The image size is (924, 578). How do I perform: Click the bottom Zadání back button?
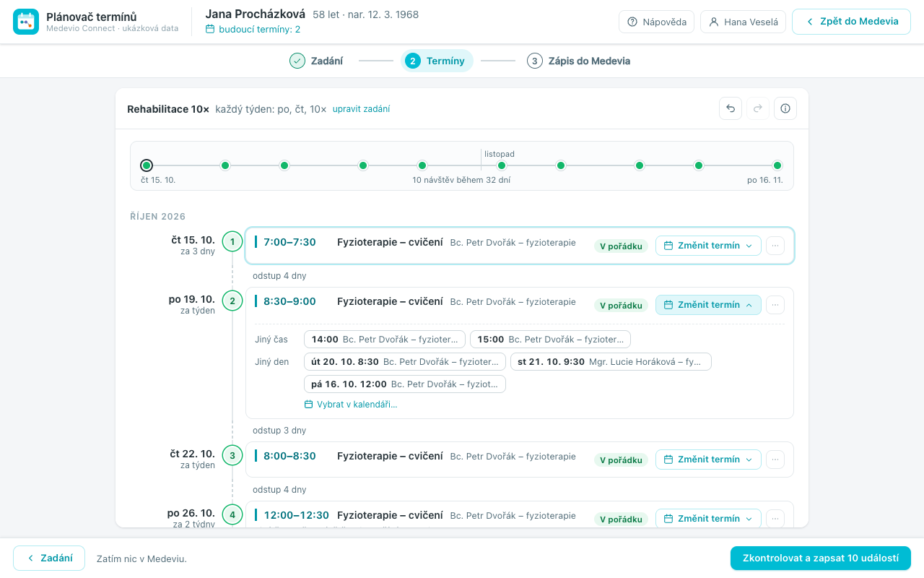49,558
